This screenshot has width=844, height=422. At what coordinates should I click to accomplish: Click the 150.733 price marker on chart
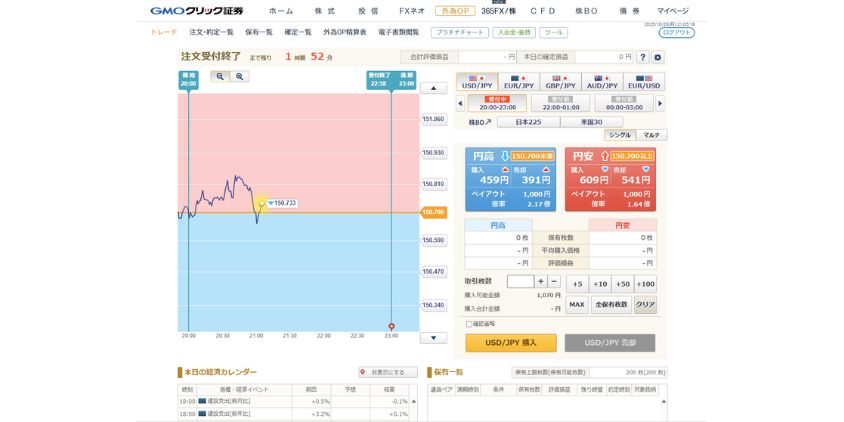tap(283, 203)
